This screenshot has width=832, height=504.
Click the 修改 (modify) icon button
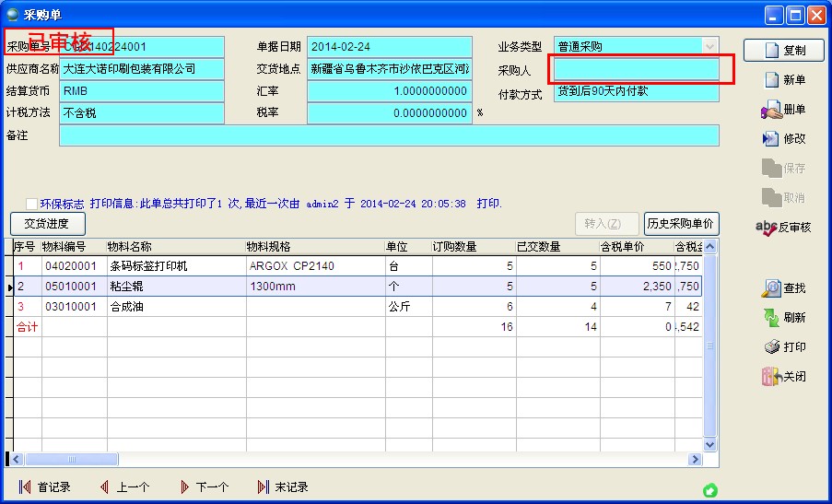[783, 139]
